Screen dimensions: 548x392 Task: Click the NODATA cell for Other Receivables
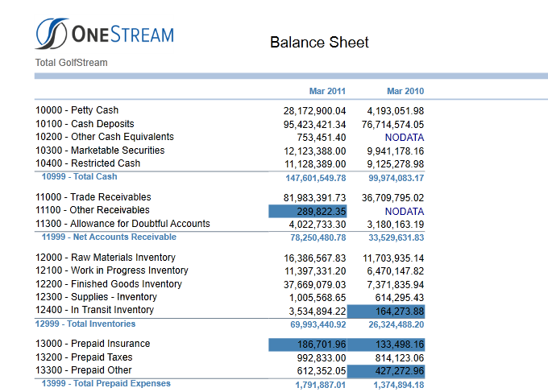tap(405, 212)
